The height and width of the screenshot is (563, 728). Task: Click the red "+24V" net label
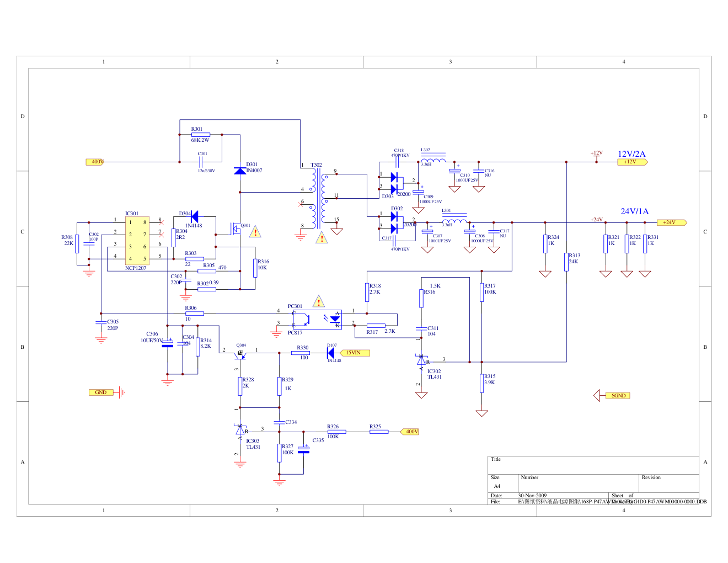pos(597,220)
